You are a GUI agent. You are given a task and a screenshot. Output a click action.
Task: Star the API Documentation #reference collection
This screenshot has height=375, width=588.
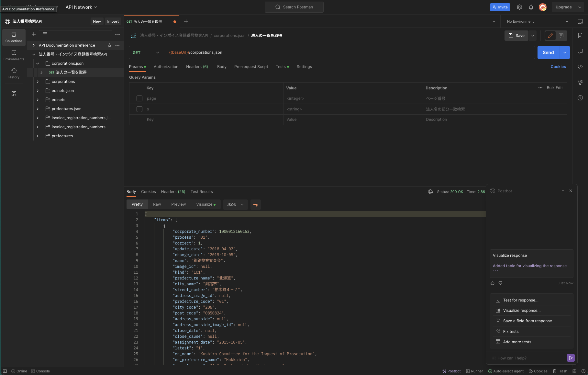[109, 45]
